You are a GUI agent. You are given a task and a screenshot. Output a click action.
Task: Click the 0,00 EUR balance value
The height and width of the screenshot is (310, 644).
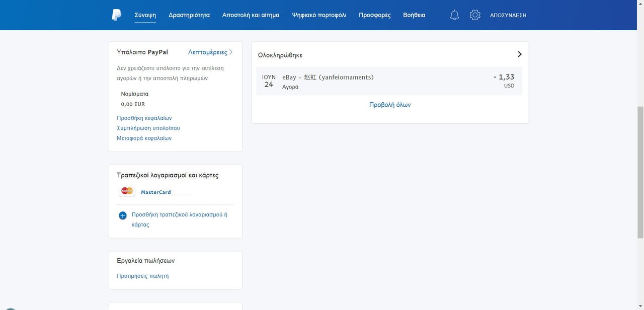(133, 104)
